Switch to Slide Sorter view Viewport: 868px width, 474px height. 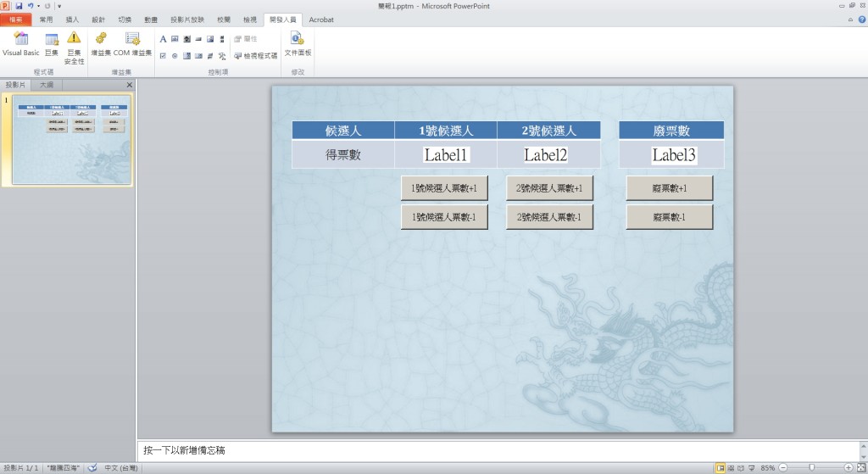[731, 468]
